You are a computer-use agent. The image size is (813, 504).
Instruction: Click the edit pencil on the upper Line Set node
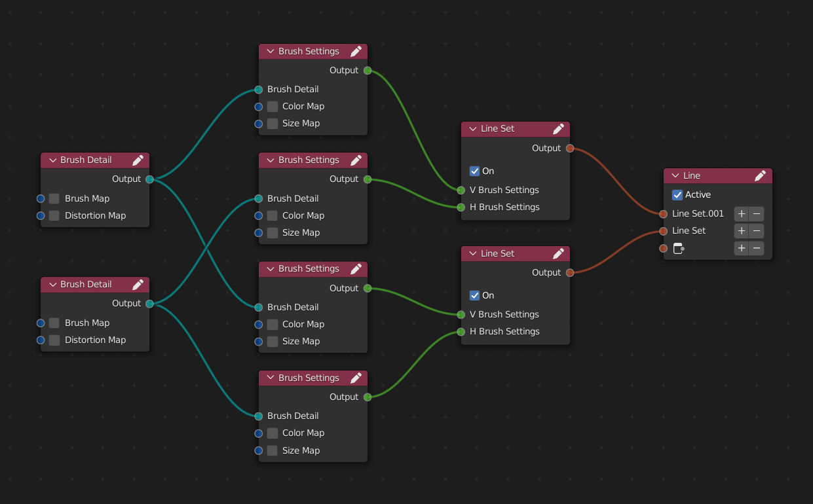click(559, 129)
